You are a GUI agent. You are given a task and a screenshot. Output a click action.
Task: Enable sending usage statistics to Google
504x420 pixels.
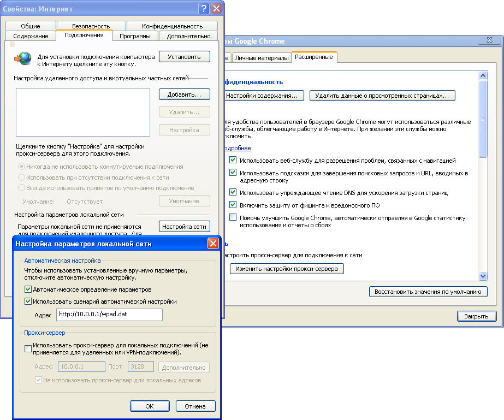coord(233,218)
